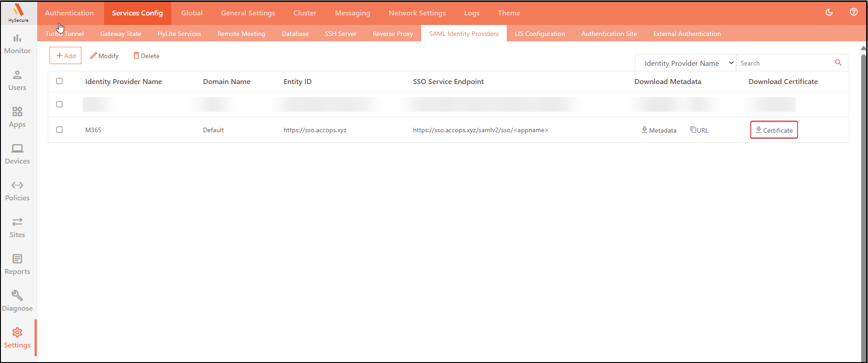Click the Add button
This screenshot has width=868, height=363.
[x=65, y=56]
